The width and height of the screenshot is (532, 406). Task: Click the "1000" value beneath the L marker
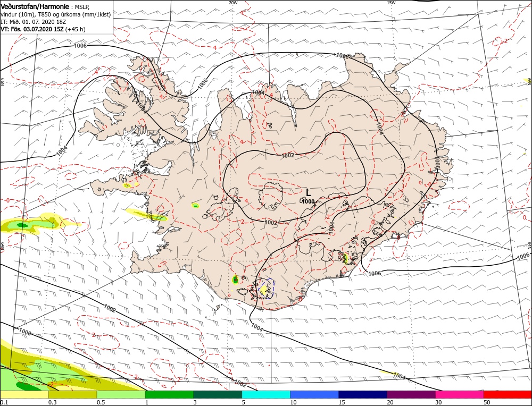coord(308,201)
